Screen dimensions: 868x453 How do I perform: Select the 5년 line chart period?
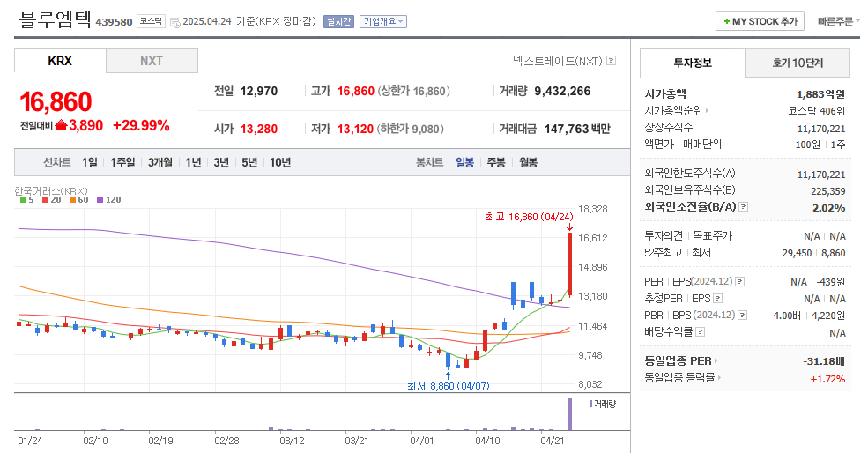click(x=249, y=162)
